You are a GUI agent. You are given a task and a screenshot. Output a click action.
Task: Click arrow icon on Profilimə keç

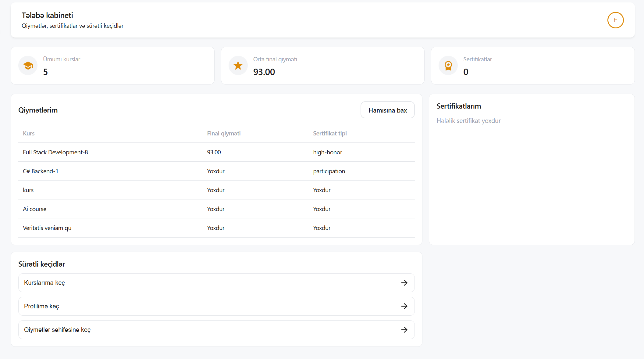click(404, 306)
